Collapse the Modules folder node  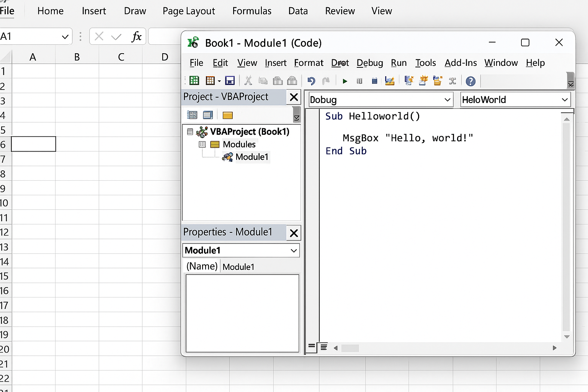pyautogui.click(x=202, y=144)
